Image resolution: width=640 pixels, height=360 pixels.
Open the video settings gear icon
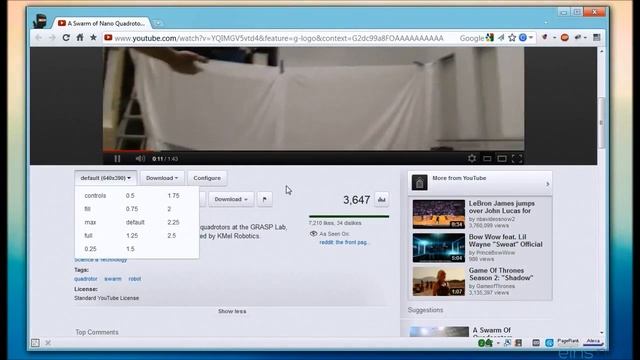[x=472, y=158]
